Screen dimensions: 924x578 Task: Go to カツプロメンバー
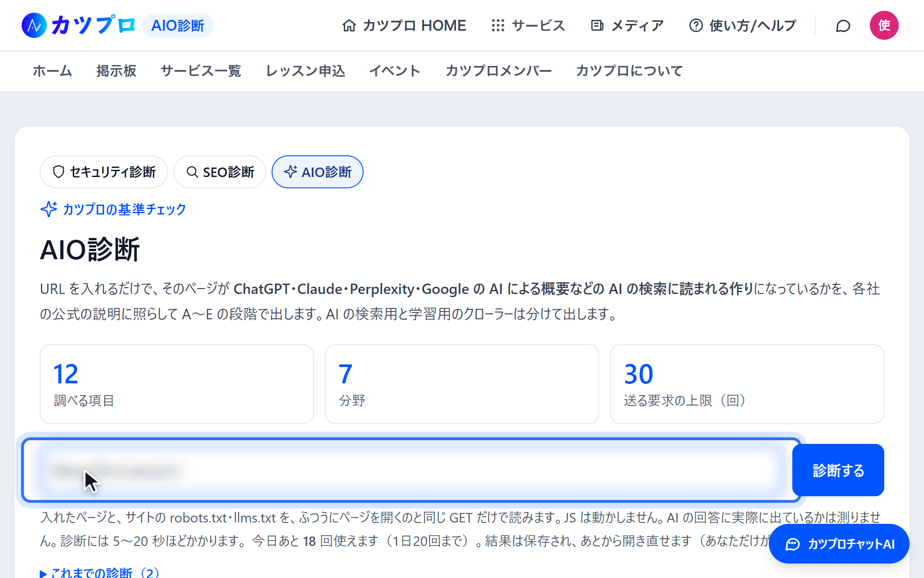coord(499,71)
